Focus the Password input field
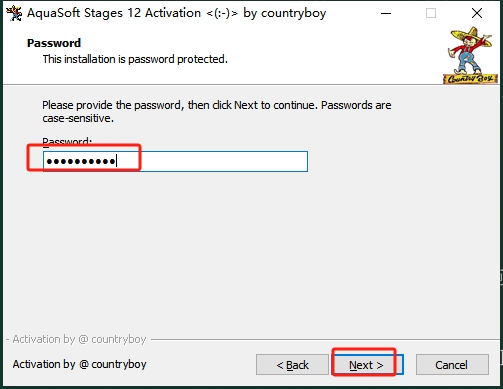 [x=175, y=162]
